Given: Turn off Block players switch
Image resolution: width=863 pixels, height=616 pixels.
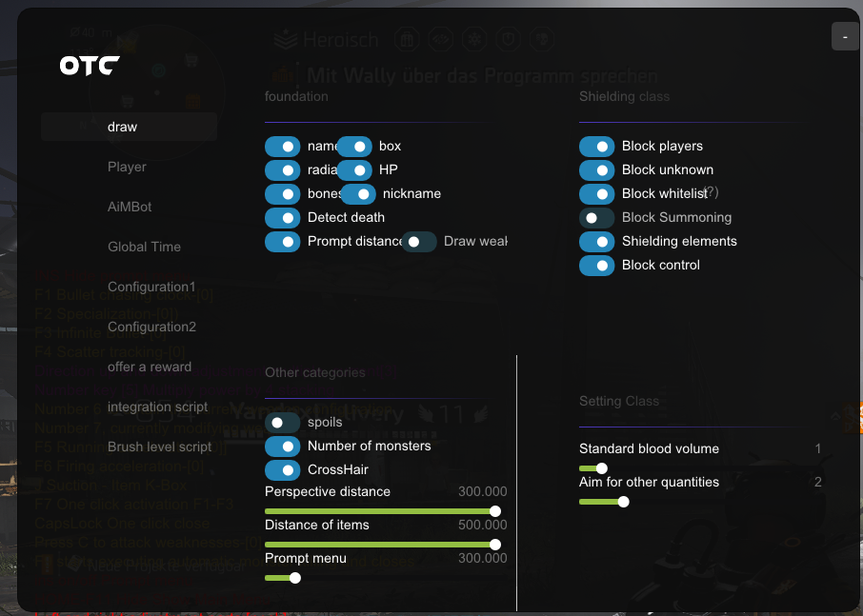Looking at the screenshot, I should [x=596, y=147].
